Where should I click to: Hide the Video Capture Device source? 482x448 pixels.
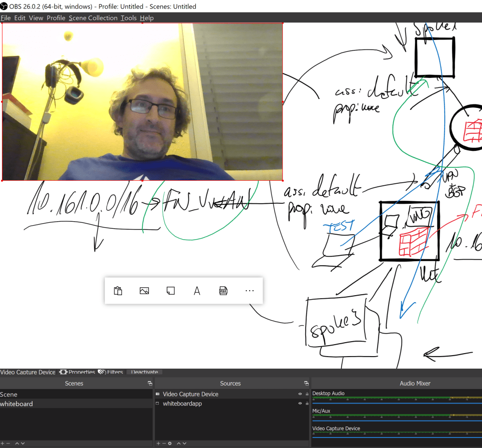click(299, 394)
